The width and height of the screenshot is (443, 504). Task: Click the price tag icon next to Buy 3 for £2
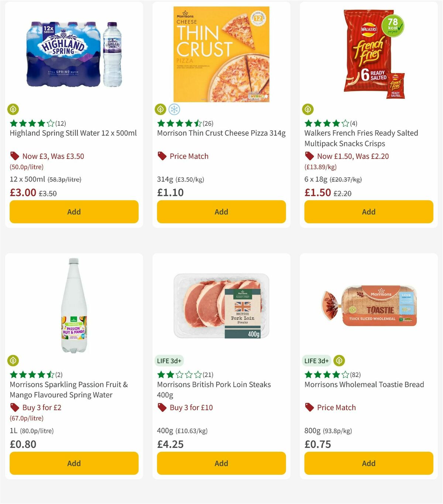[15, 407]
